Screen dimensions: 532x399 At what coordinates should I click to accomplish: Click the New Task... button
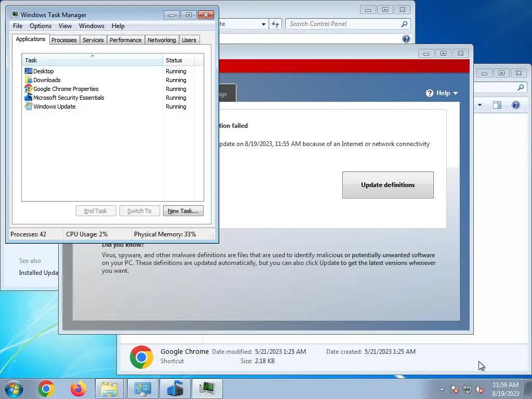click(183, 211)
